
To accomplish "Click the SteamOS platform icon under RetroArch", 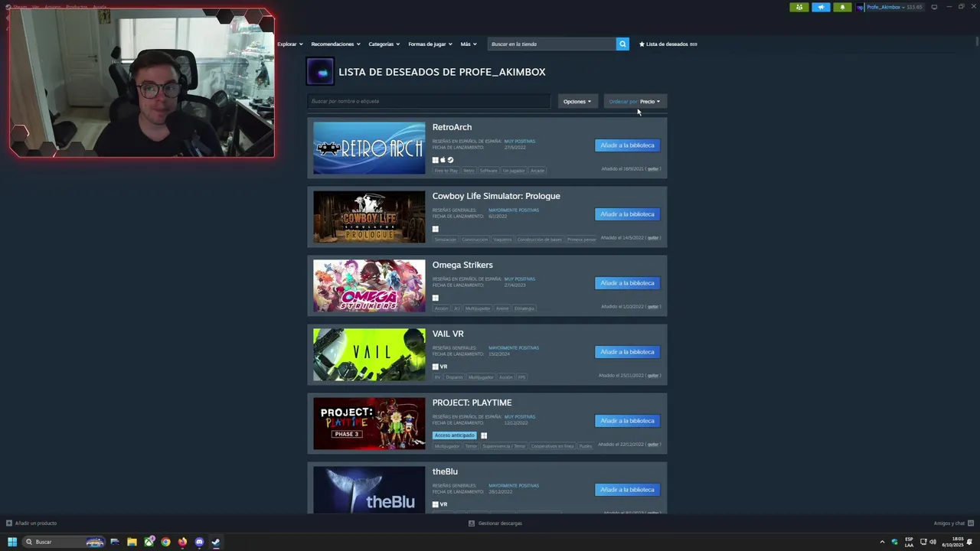I will [450, 160].
